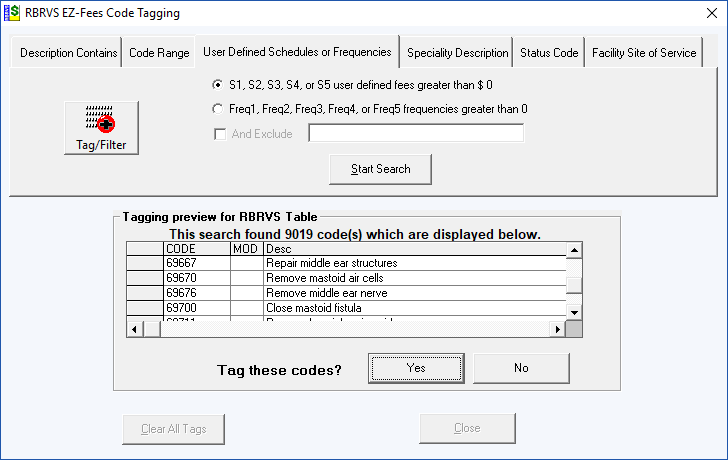Click the MOD column header
The width and height of the screenshot is (728, 460).
[247, 249]
